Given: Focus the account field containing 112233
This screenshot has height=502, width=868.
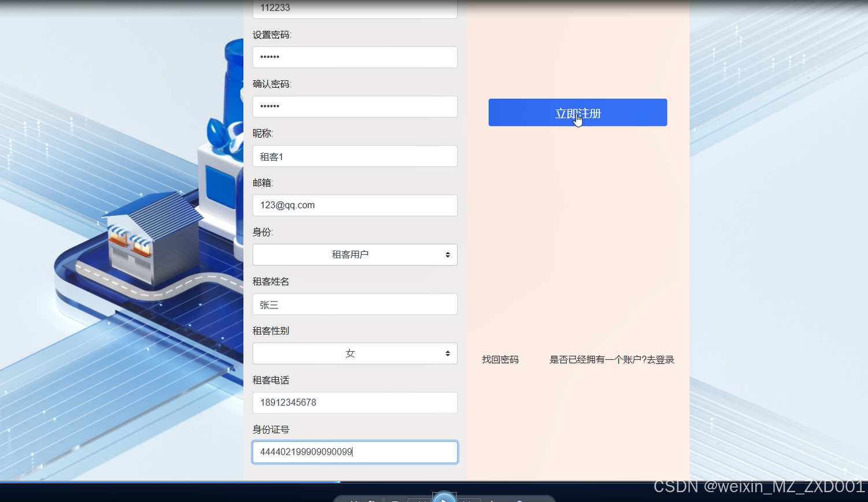Looking at the screenshot, I should point(355,9).
